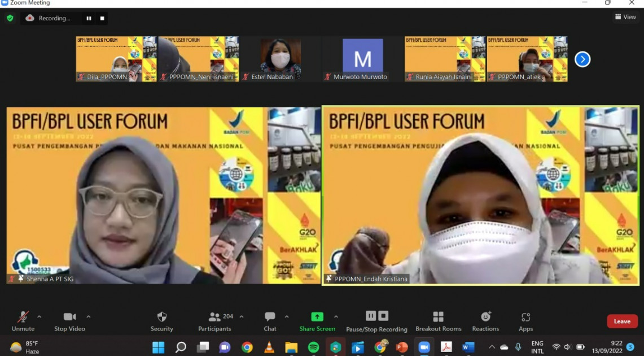Expand audio options arrow beside Unmute
This screenshot has width=644, height=356.
point(39,316)
